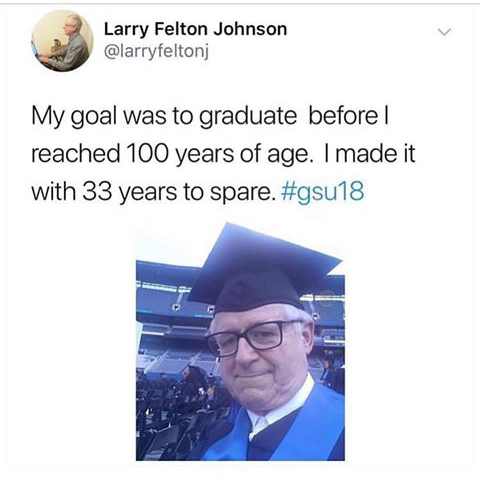Click the stadium seats in photo background

[x=167, y=320]
